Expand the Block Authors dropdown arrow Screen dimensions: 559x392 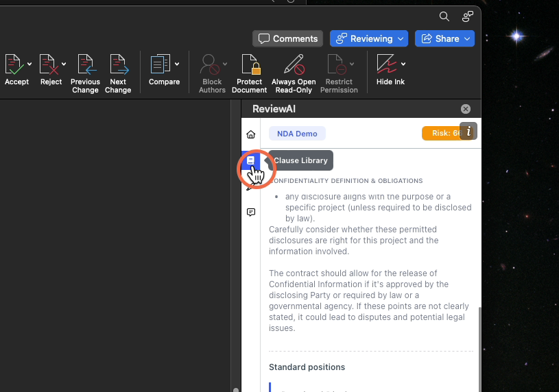coord(225,64)
